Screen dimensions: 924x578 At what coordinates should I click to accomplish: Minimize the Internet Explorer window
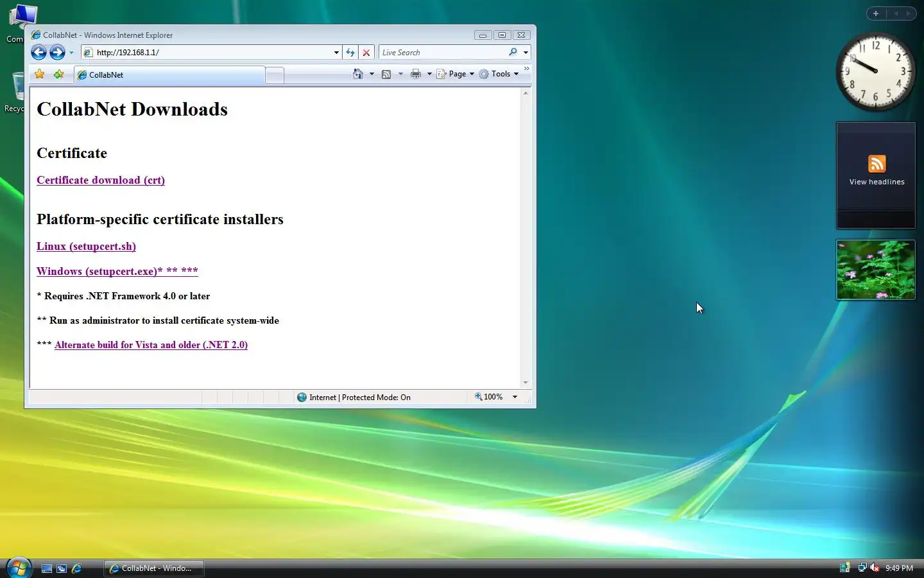coord(483,35)
